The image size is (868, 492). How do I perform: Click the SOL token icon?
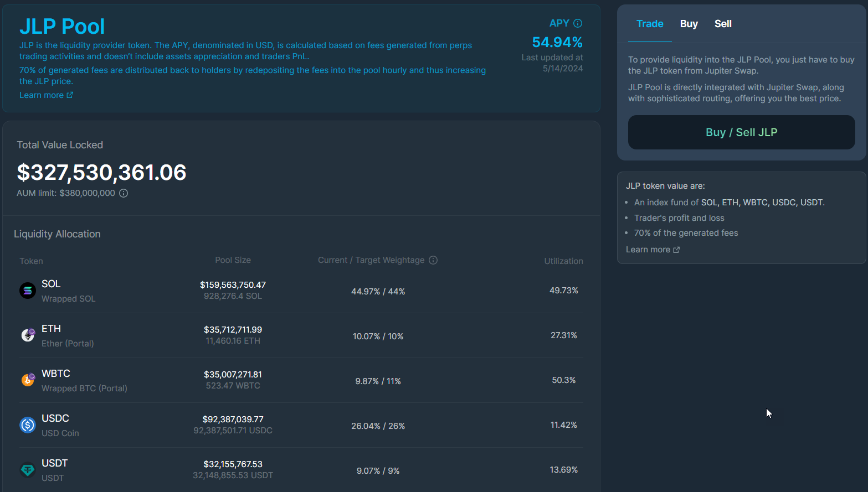pyautogui.click(x=28, y=291)
